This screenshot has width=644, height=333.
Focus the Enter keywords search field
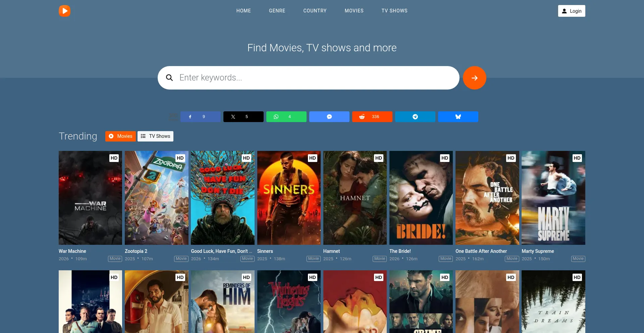(x=309, y=78)
